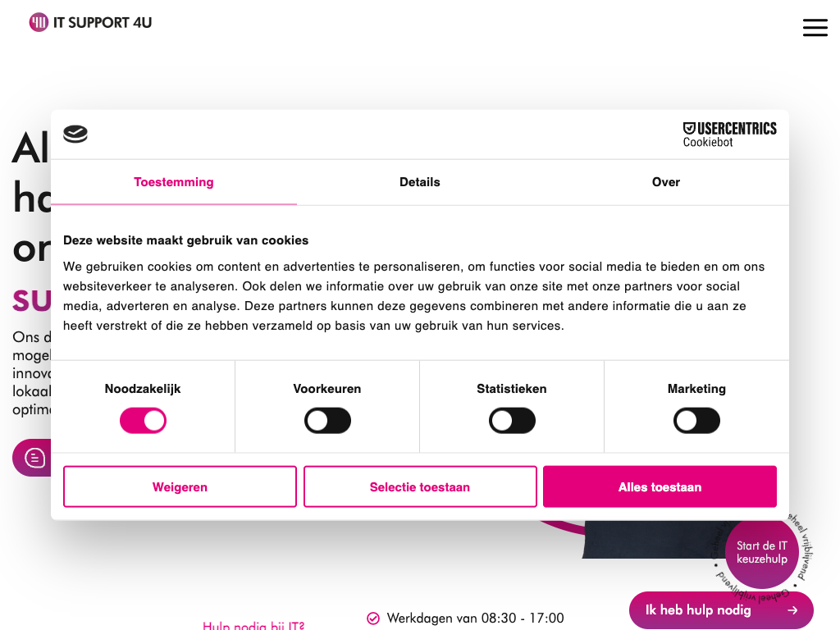Open the hamburger navigation menu
This screenshot has height=630, width=840.
tap(815, 27)
